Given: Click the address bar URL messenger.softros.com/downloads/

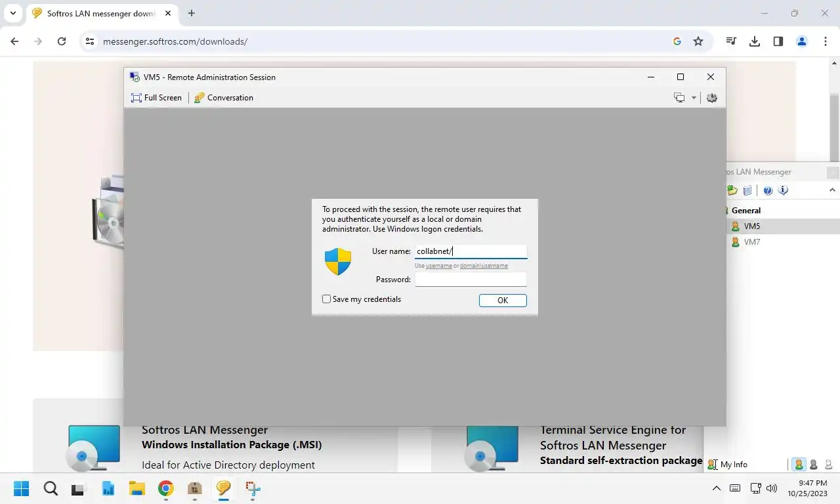Looking at the screenshot, I should coord(175,41).
